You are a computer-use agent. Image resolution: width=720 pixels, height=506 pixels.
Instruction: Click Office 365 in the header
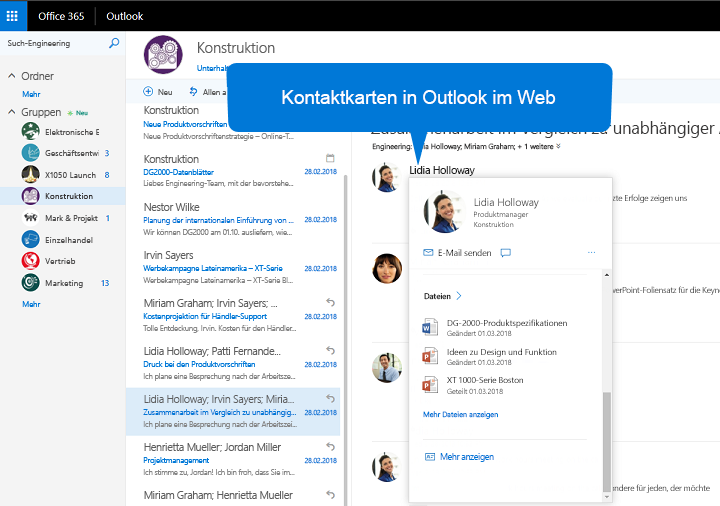[x=61, y=16]
